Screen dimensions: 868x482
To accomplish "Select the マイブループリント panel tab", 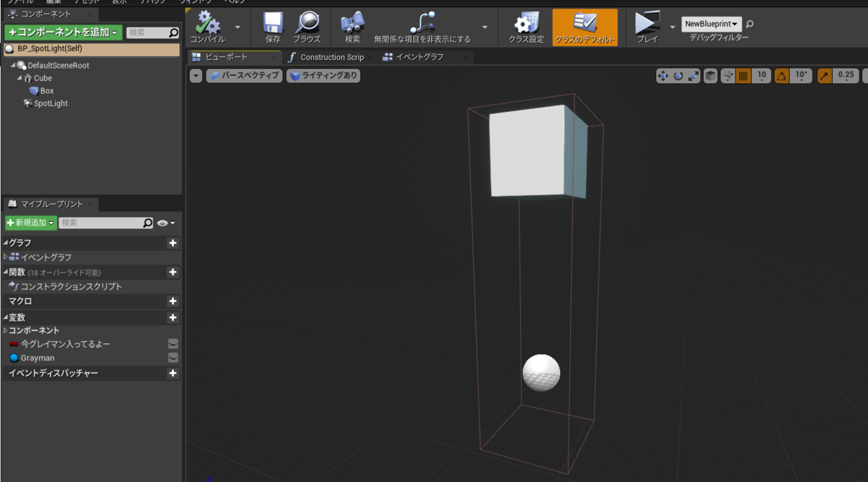I will [x=50, y=205].
